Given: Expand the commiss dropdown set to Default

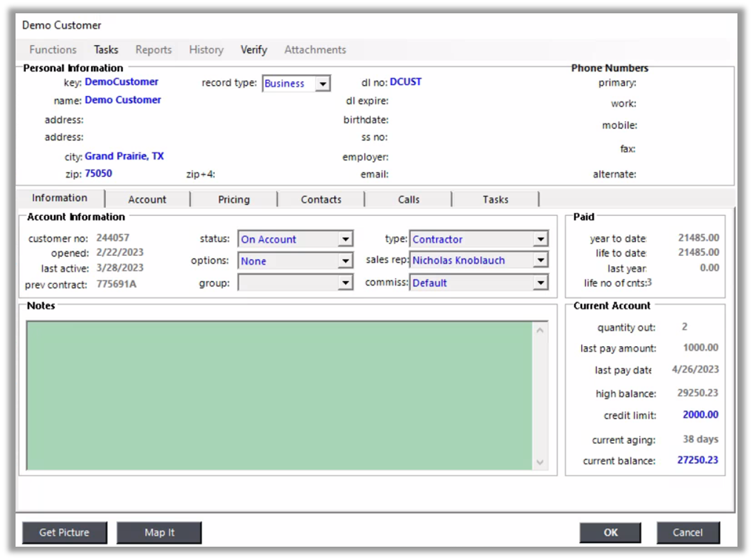Looking at the screenshot, I should tap(541, 283).
